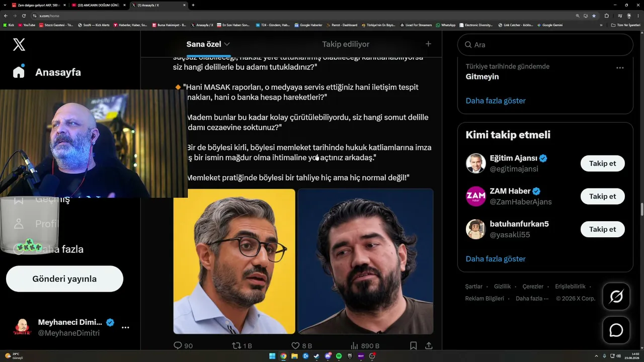This screenshot has width=644, height=362.
Task: Open the Kick bookmark
Action: pyautogui.click(x=9, y=25)
